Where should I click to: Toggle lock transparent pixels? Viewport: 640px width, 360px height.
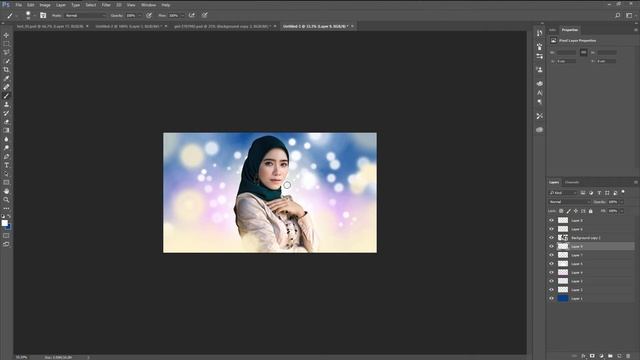(561, 211)
